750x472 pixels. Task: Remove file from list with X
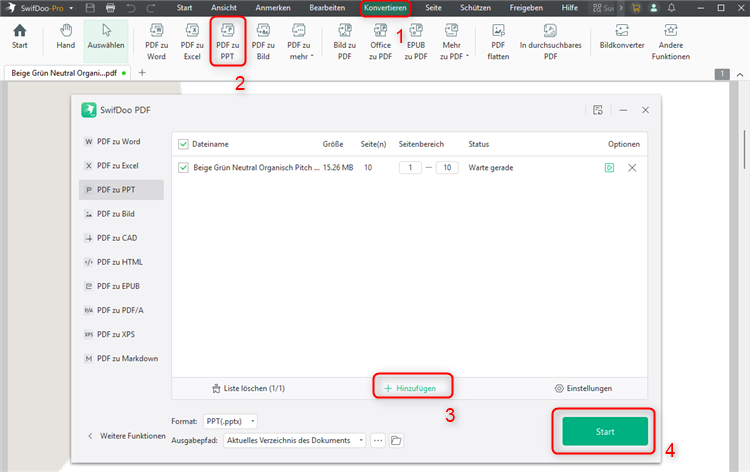tap(632, 168)
